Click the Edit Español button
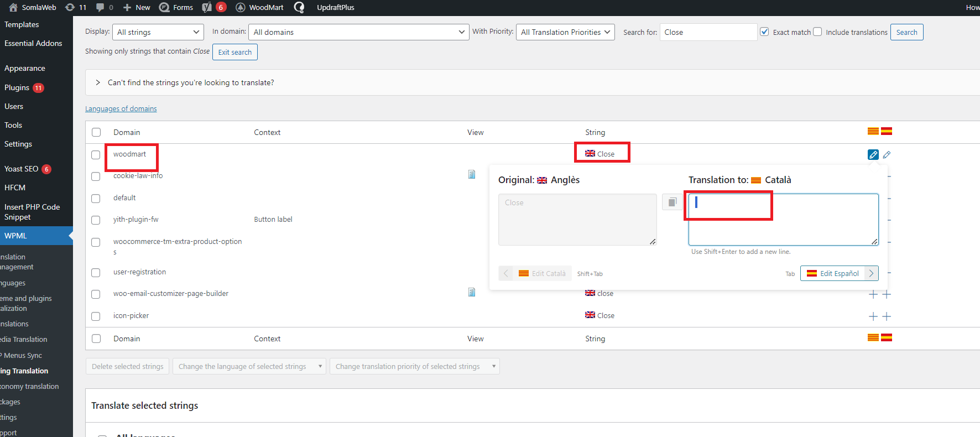980x437 pixels. tap(839, 273)
